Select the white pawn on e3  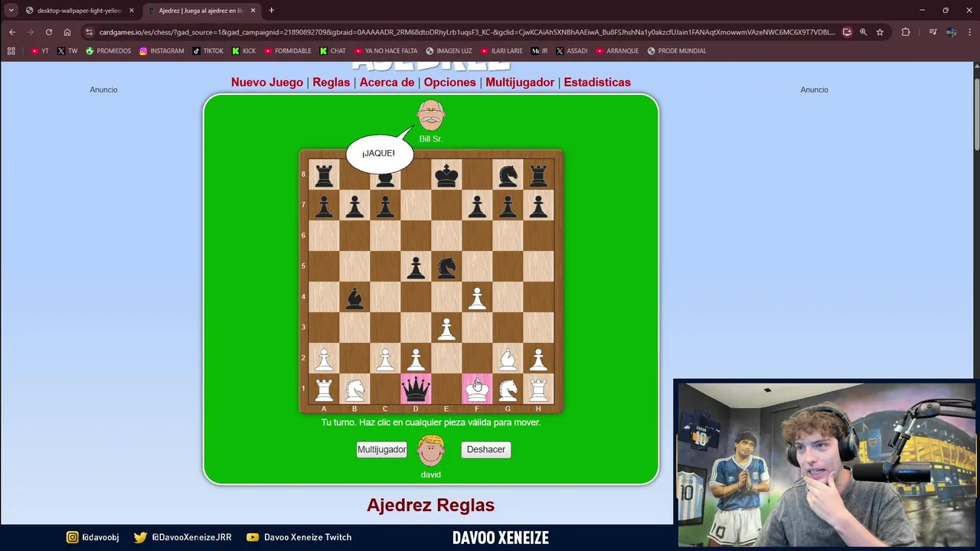pos(446,328)
